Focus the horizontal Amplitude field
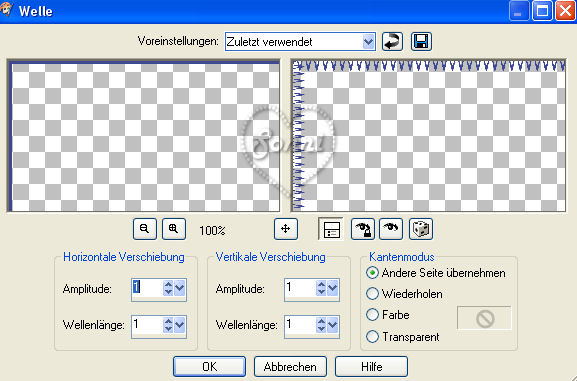Image resolution: width=577 pixels, height=381 pixels. coord(147,289)
